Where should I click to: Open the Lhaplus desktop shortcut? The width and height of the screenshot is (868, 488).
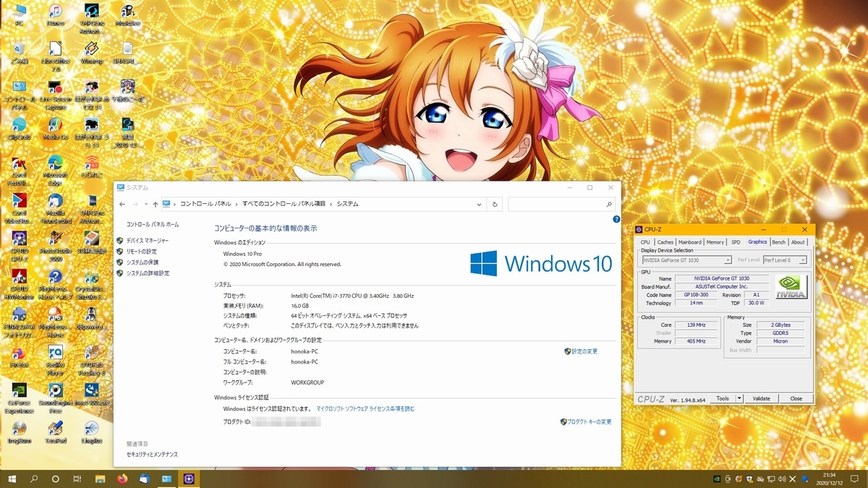click(x=92, y=432)
